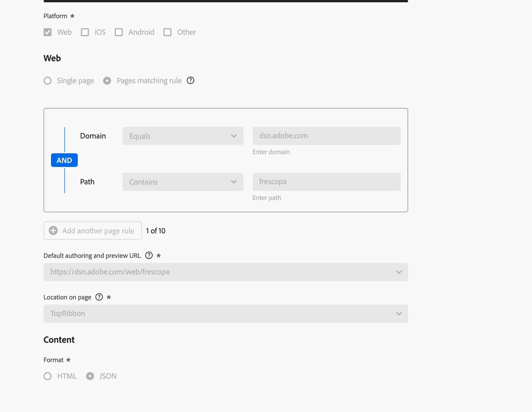Click the plus icon in Add rule
The width and height of the screenshot is (532, 412).
[53, 231]
